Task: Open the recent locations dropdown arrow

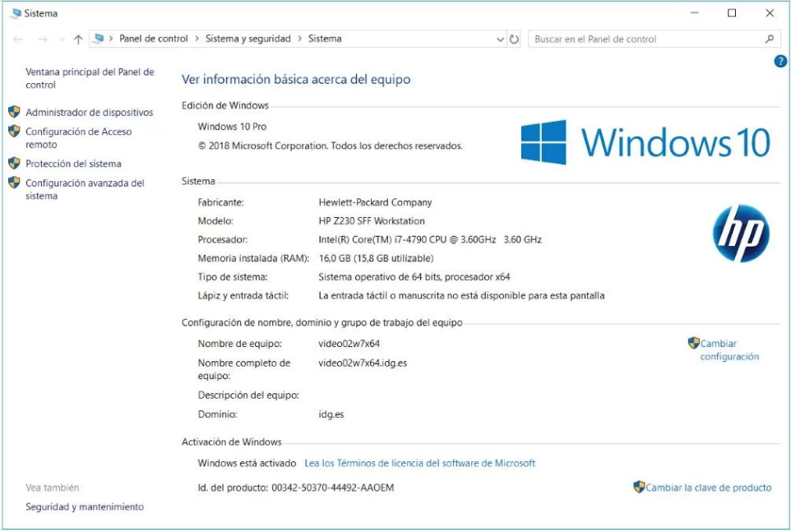Action: point(62,39)
